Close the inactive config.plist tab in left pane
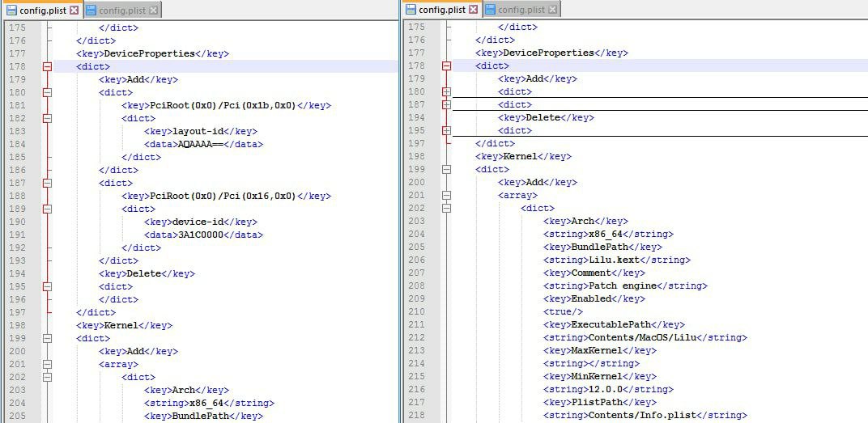This screenshot has width=868, height=423. [154, 10]
